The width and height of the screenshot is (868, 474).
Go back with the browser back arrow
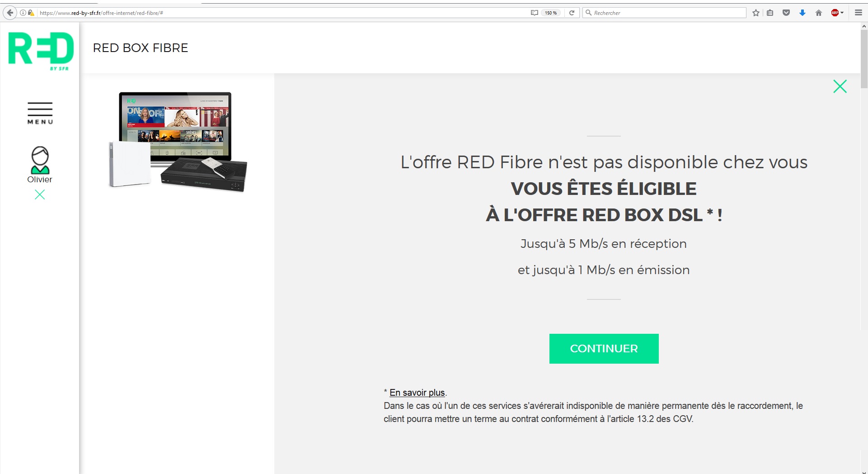pos(10,13)
